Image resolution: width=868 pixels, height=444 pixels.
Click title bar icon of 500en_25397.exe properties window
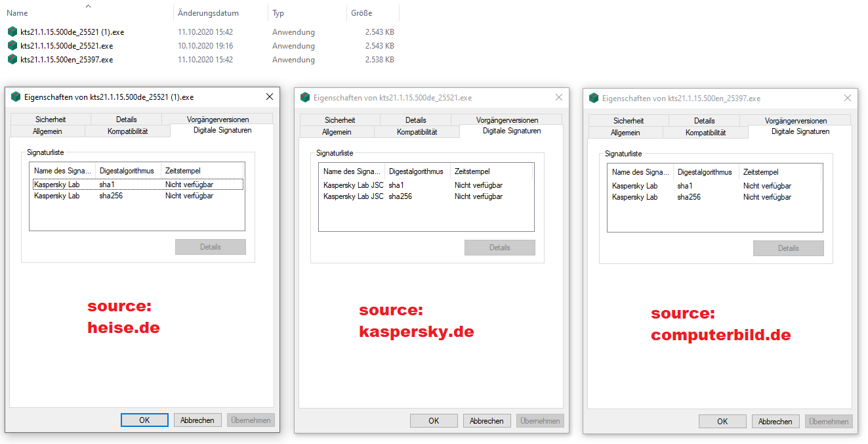(x=594, y=98)
